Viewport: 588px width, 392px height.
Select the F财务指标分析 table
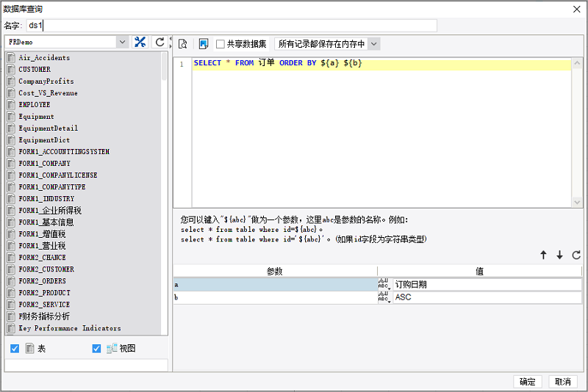tap(44, 316)
